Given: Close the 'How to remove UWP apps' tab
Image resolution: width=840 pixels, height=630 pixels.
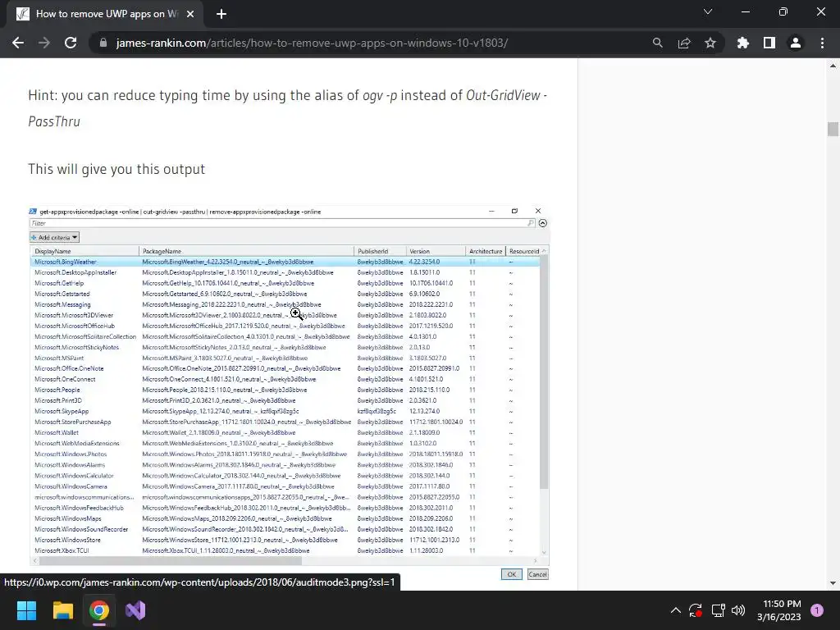Looking at the screenshot, I should (190, 14).
